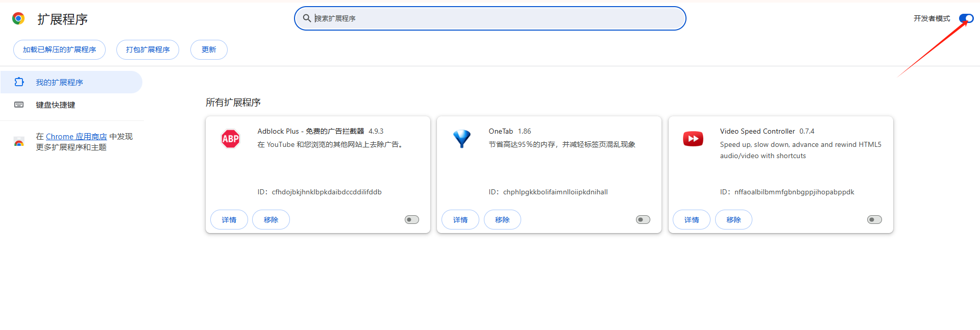980x330 pixels.
Task: Click the Chrome logo icon
Action: (x=18, y=19)
